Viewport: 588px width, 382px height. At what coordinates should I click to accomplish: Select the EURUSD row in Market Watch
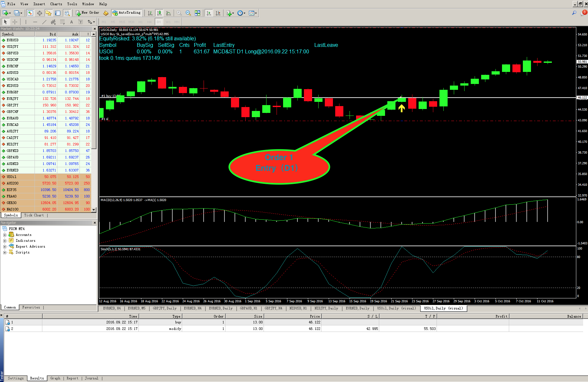(46, 40)
